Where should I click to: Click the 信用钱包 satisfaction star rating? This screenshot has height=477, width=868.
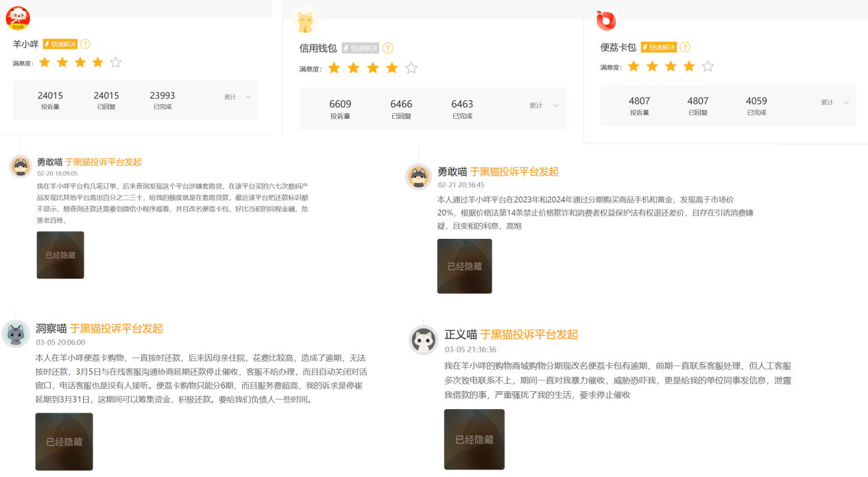click(372, 68)
